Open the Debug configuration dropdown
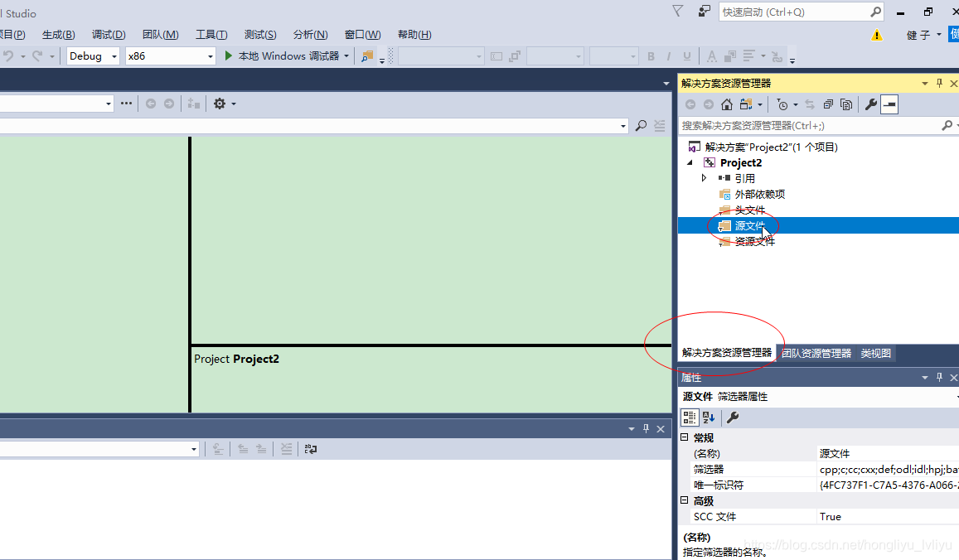 click(x=114, y=56)
